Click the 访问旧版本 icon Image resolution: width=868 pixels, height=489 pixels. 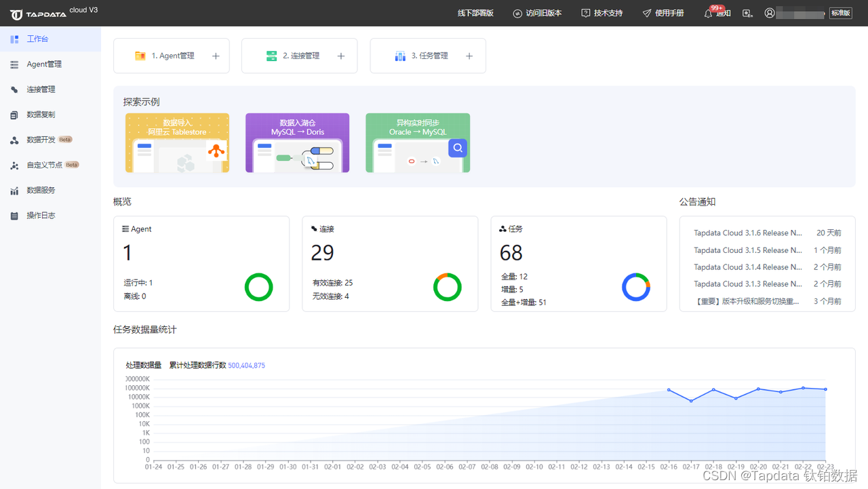click(x=517, y=14)
